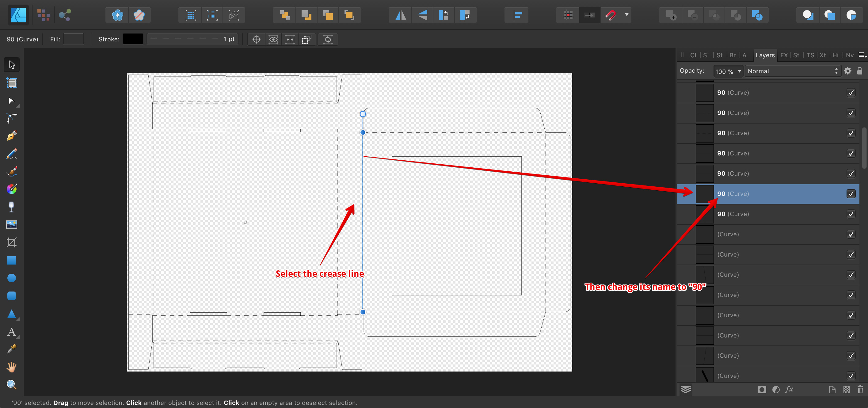This screenshot has height=408, width=868.
Task: Select the Pen tool
Action: [x=11, y=135]
